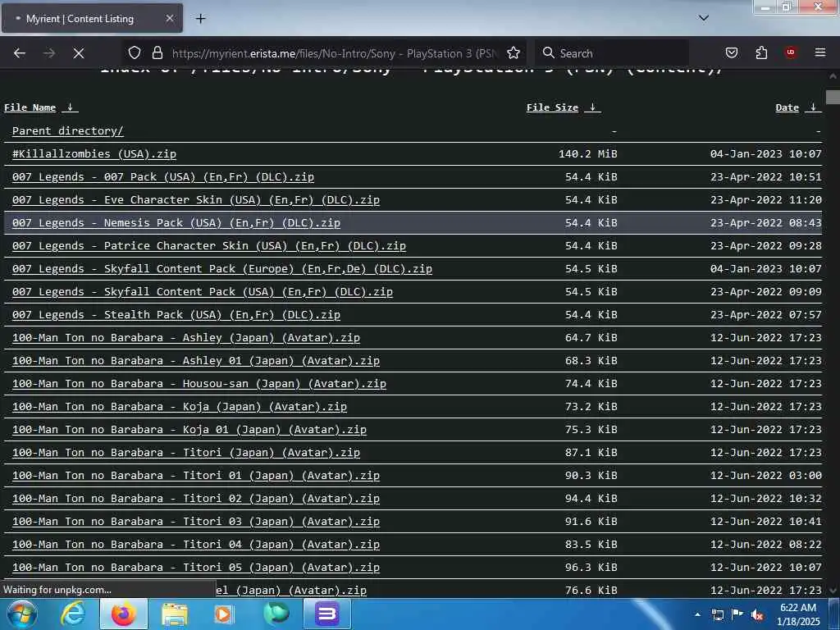Select 007 Legends Nemesis Pack zip link
Screen dimensions: 840x630
(x=176, y=223)
